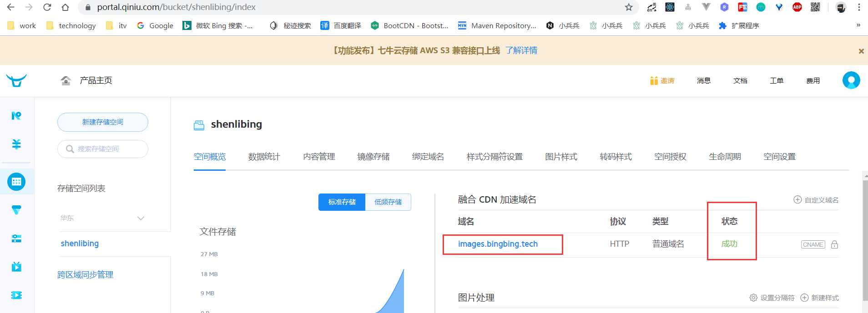Reload the current page
This screenshot has width=868, height=313.
click(47, 7)
